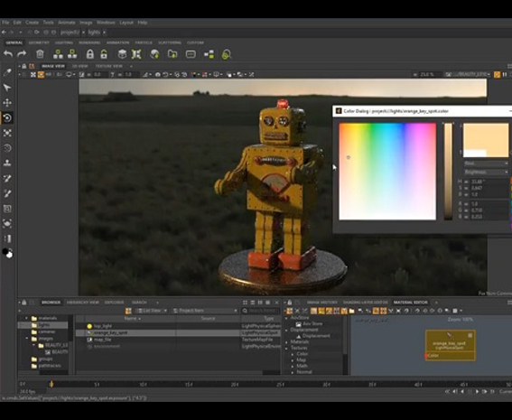Click the vertical brightness slider in Color Dialog

pos(448,172)
